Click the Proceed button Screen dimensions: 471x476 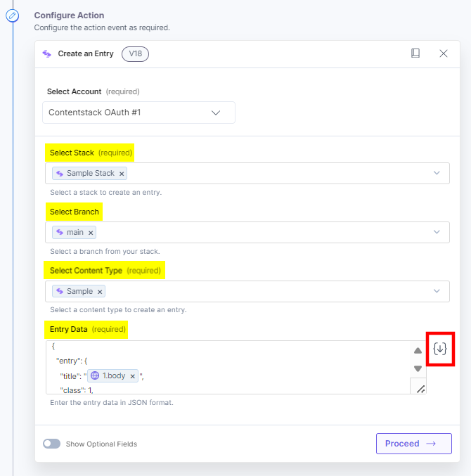click(413, 444)
